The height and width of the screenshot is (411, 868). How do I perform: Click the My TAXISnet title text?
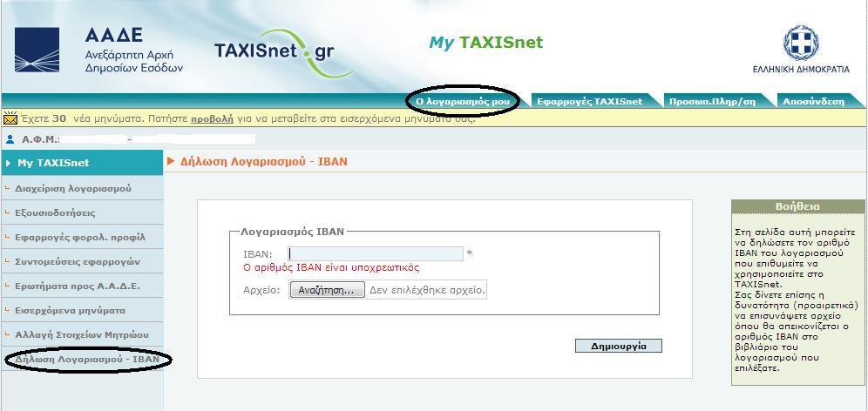pos(486,43)
